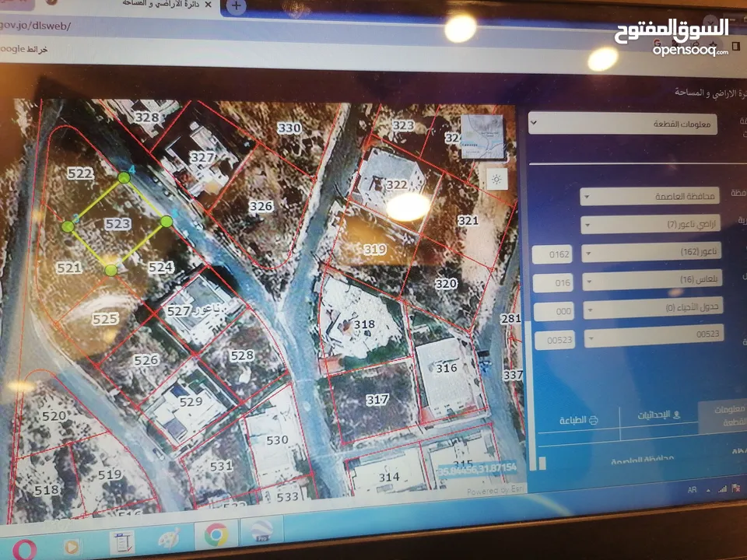This screenshot has width=747, height=560.
Task: Click the 016 code input field
Action: (x=553, y=283)
